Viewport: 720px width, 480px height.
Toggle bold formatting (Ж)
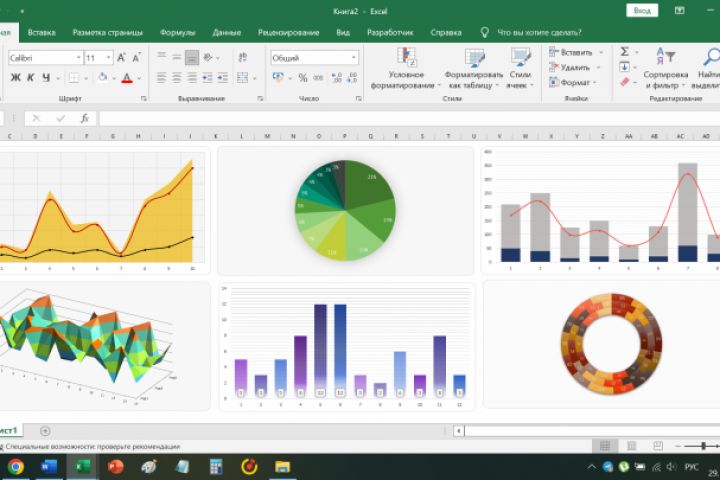pyautogui.click(x=16, y=78)
